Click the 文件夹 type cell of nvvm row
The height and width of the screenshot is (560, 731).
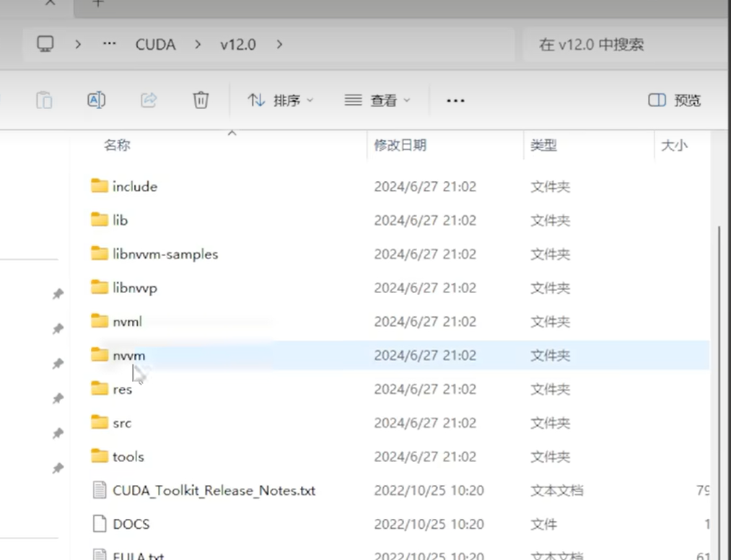click(x=550, y=356)
